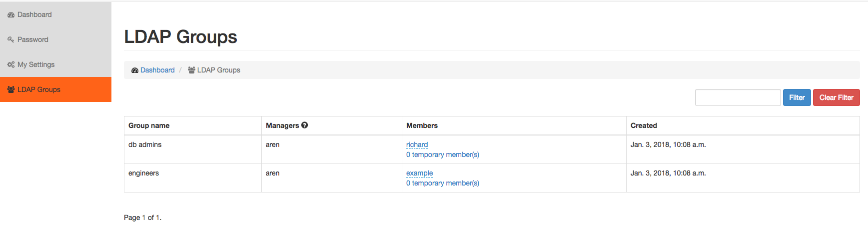
Task: Click the breadcrumb LDAP Groups users icon
Action: 191,70
